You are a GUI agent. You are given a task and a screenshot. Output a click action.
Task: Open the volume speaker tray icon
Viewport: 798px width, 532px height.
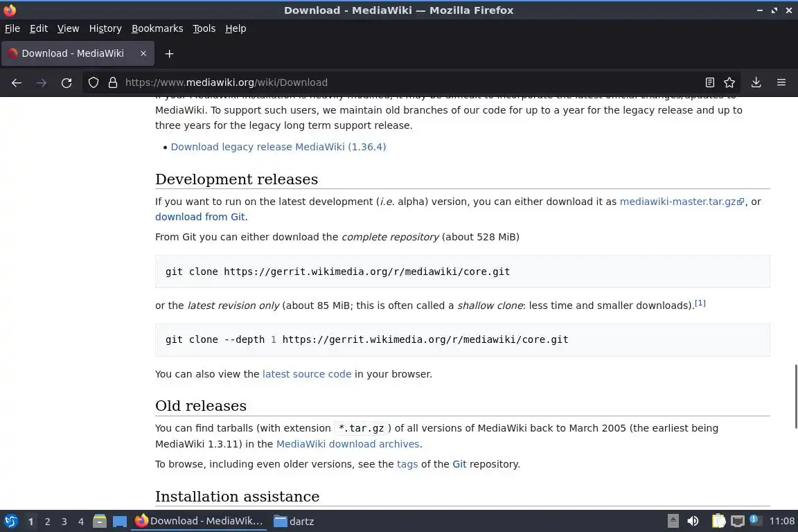click(x=693, y=521)
